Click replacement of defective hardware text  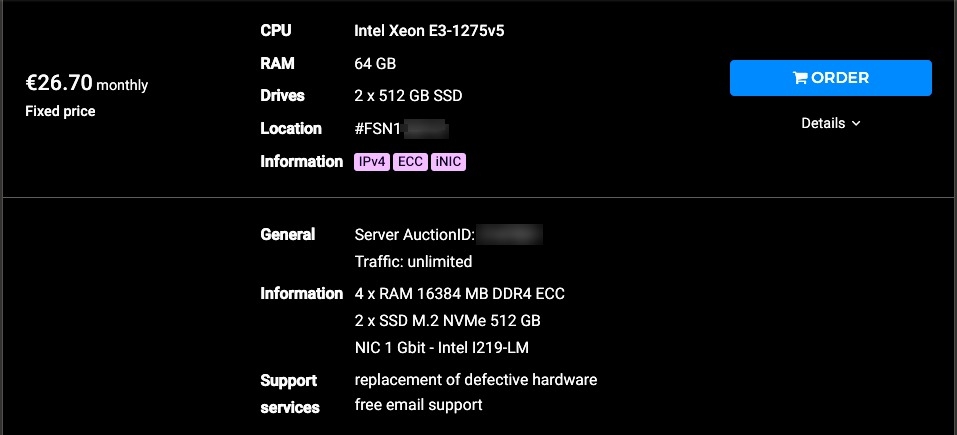(x=475, y=379)
